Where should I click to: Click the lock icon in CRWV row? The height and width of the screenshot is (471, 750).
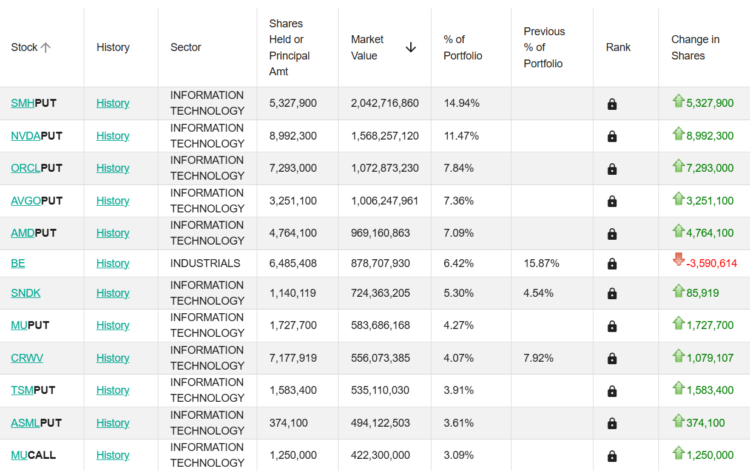pos(612,359)
